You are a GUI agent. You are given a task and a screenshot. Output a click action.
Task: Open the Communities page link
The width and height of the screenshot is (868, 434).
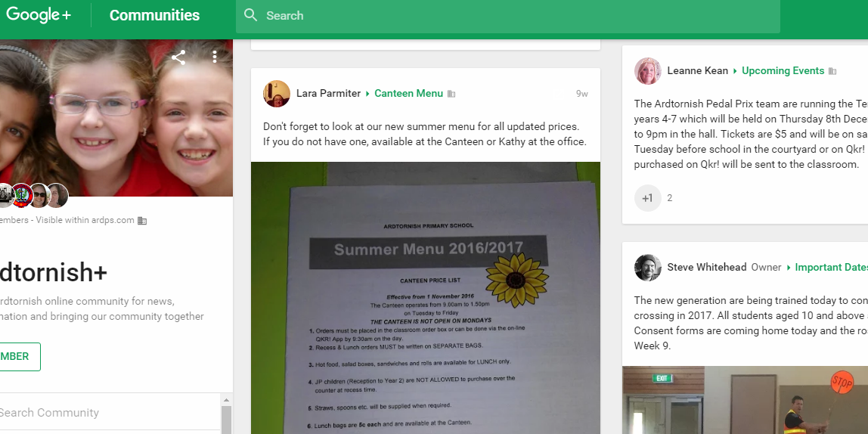pos(154,15)
